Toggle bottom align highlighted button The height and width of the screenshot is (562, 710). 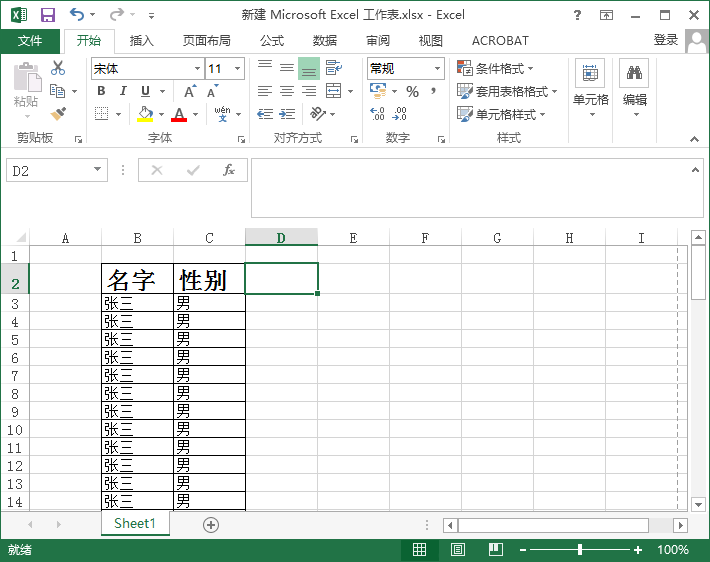(x=309, y=68)
